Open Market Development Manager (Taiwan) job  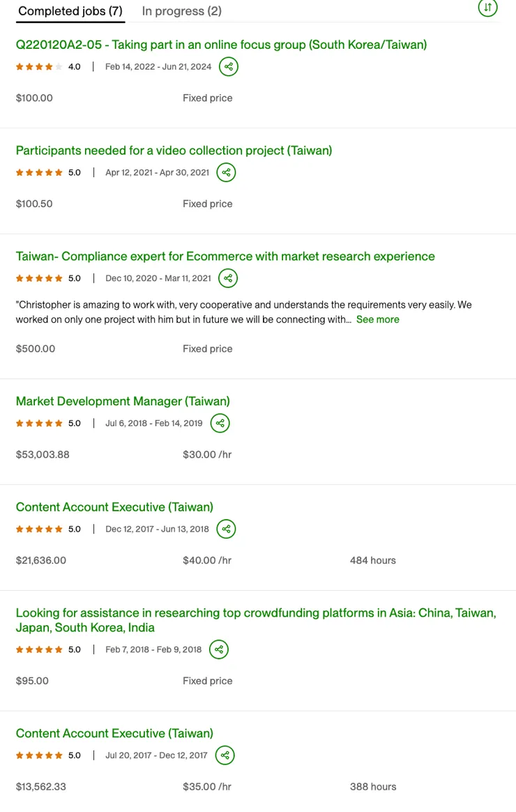click(x=123, y=401)
